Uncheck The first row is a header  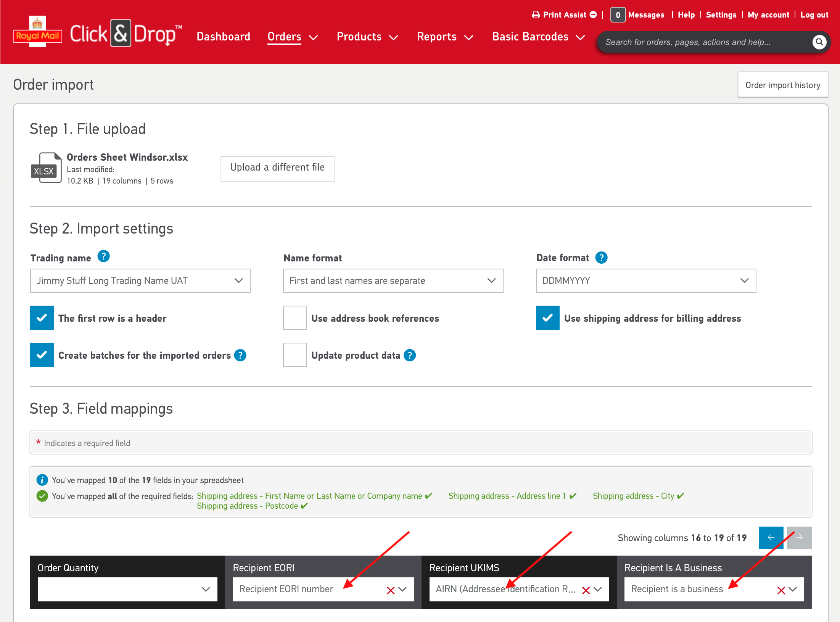click(x=42, y=317)
